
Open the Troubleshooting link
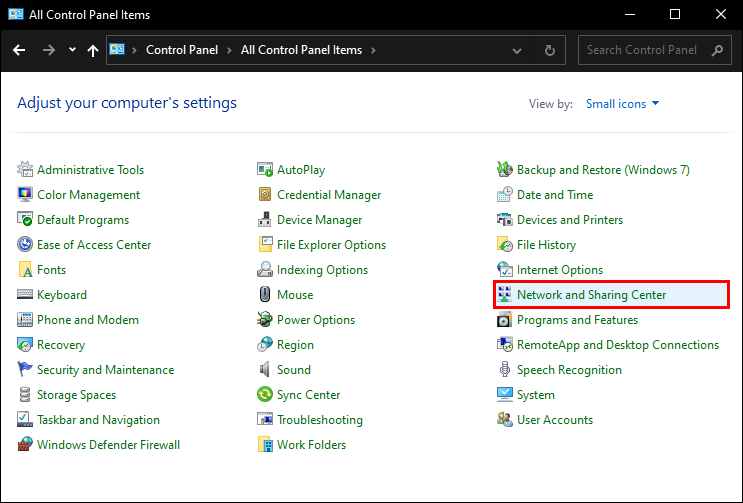(x=320, y=420)
